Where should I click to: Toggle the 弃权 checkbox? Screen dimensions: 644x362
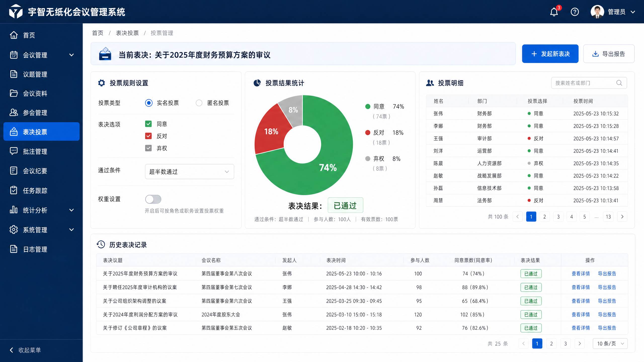click(148, 148)
